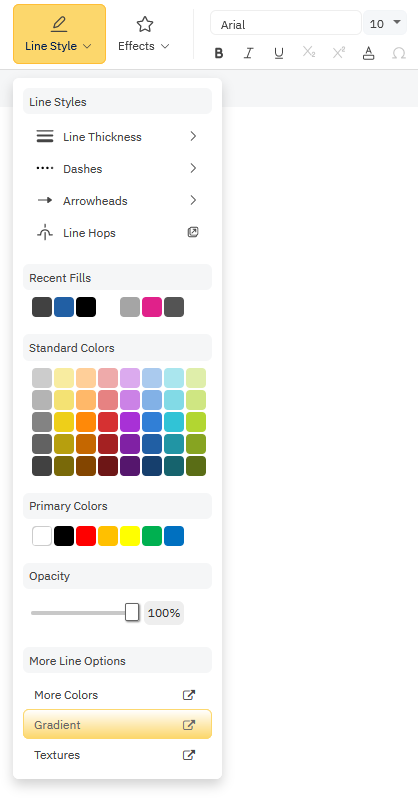Toggle bold text formatting
418x805 pixels.
pyautogui.click(x=219, y=53)
